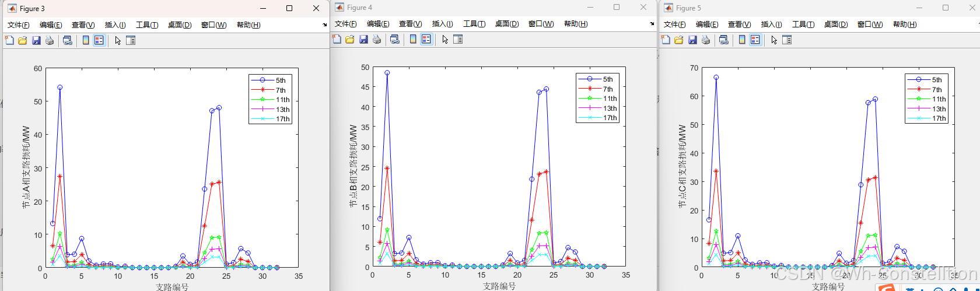980x291 pixels.
Task: Click Save Figure icon in Figure 5 toolbar
Action: [692, 40]
